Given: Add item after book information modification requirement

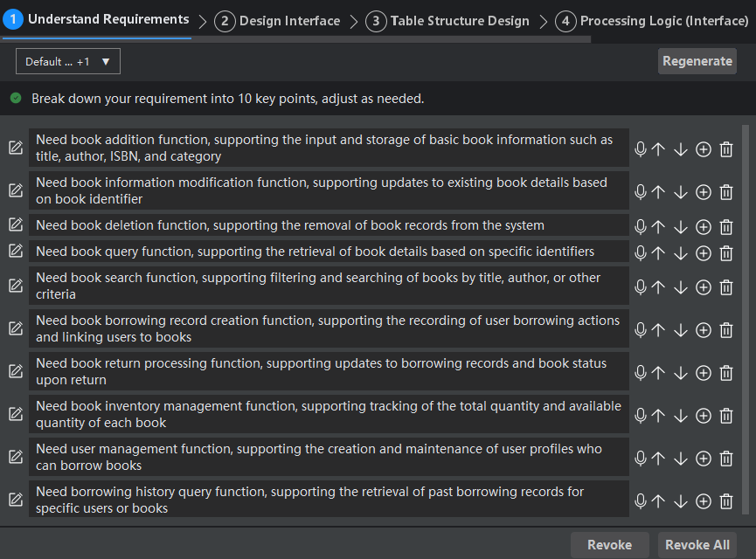Looking at the screenshot, I should [x=704, y=192].
